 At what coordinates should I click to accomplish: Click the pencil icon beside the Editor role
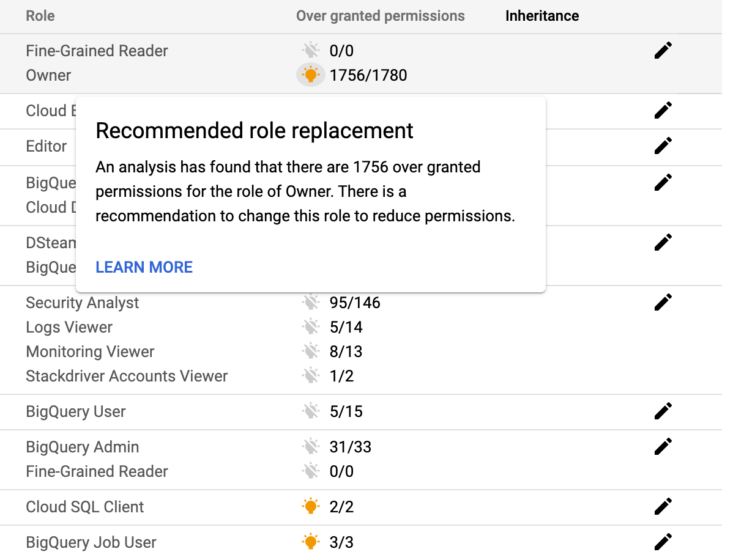tap(663, 146)
